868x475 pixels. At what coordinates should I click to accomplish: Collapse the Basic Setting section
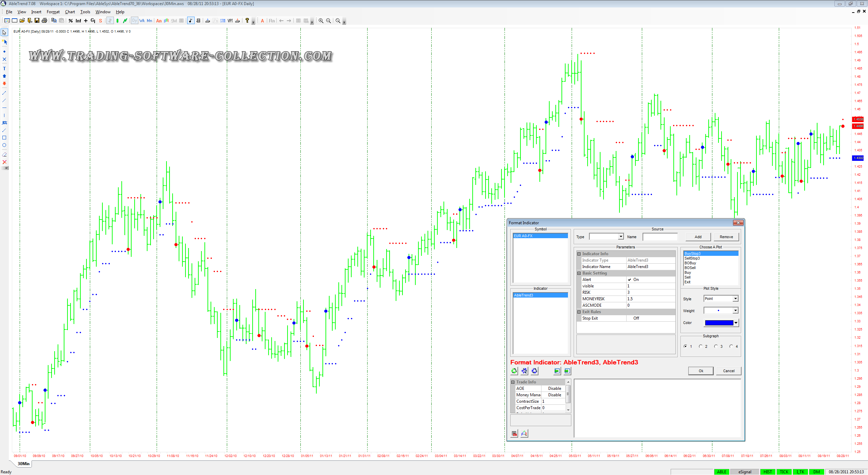(x=579, y=273)
